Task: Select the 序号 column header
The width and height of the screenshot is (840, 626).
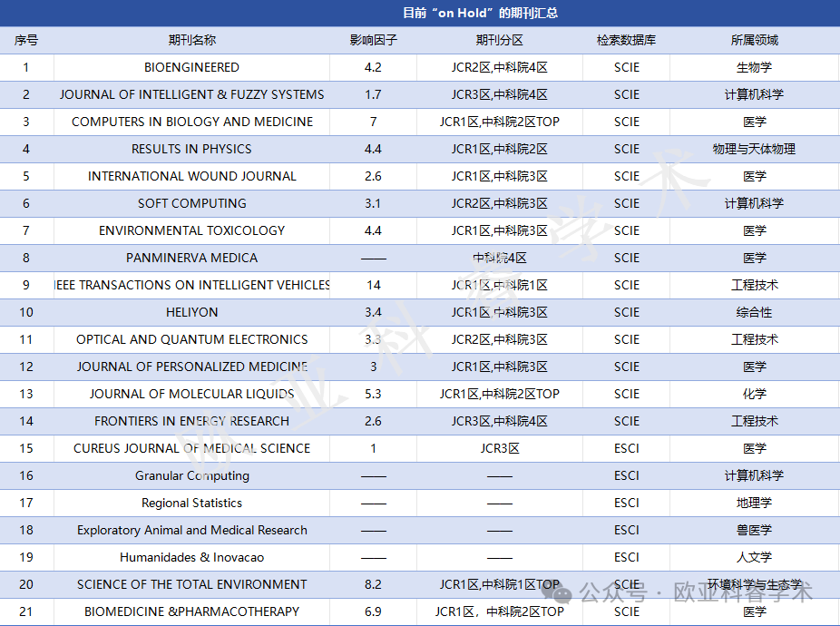Action: point(26,40)
